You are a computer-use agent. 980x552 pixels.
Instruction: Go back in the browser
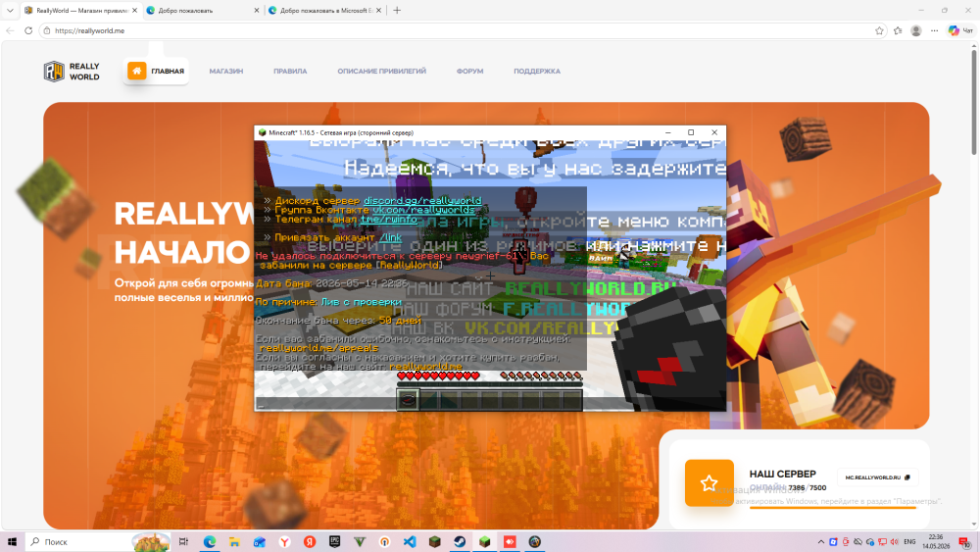click(x=10, y=30)
